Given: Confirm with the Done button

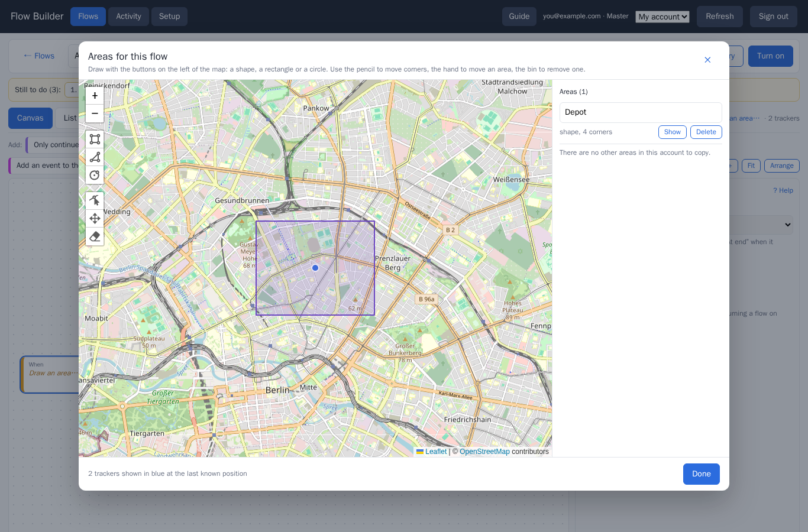Looking at the screenshot, I should click(701, 474).
